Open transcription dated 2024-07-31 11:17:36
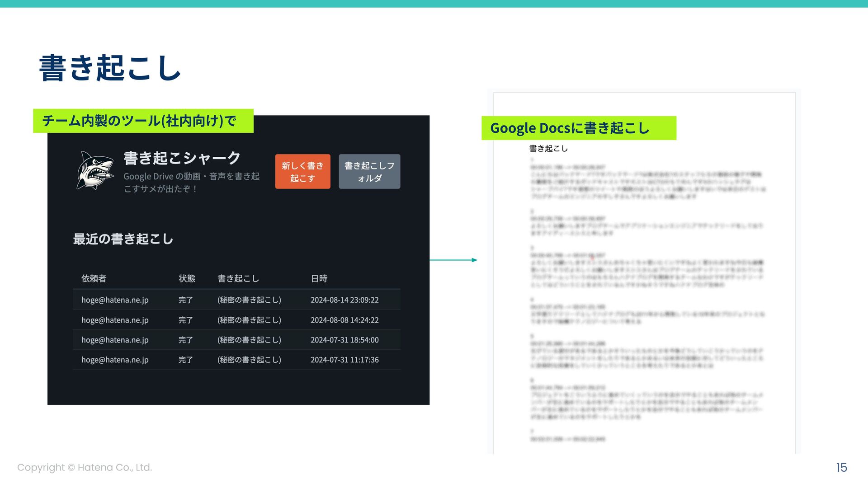This screenshot has height=488, width=868. point(344,360)
